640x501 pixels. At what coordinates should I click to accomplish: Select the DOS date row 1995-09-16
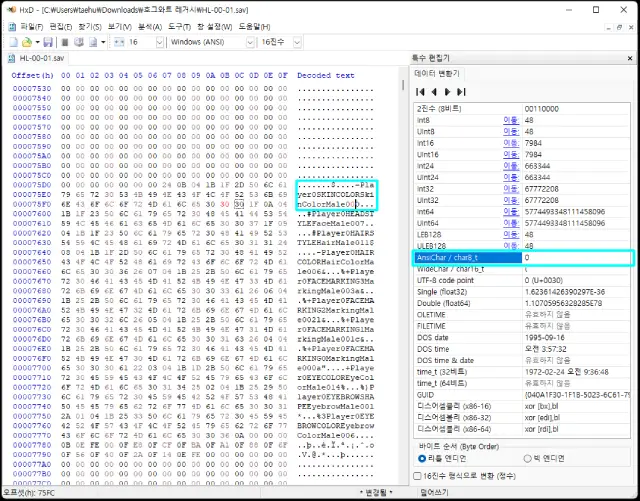[x=522, y=338]
